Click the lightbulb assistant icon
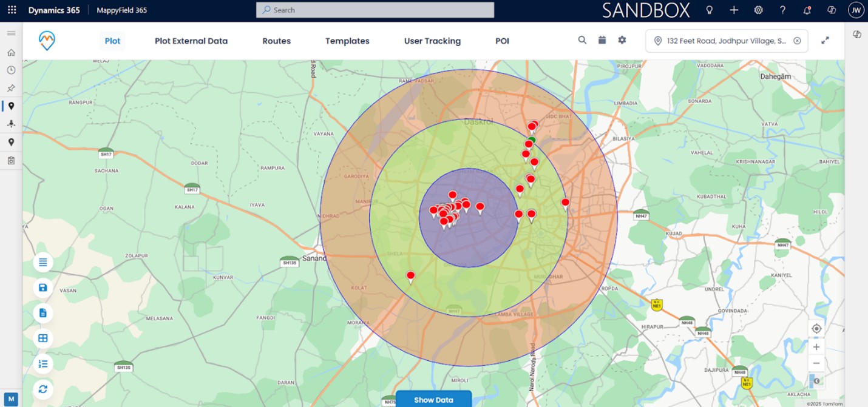868x407 pixels. click(709, 10)
